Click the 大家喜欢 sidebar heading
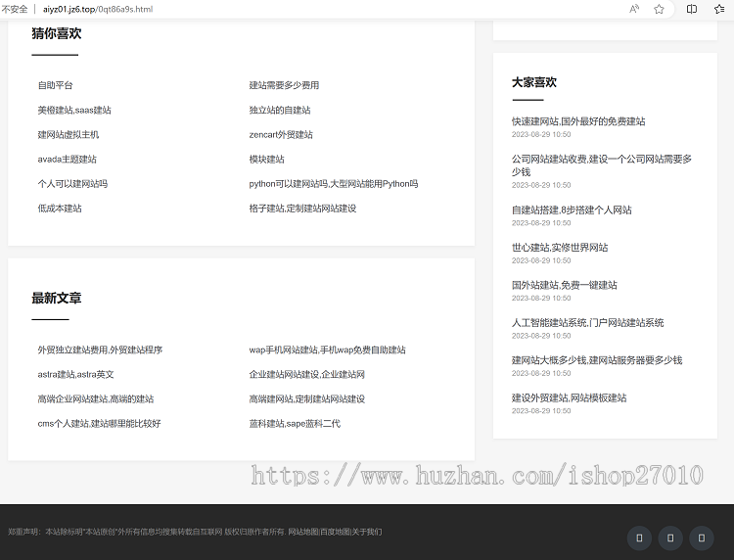 (534, 82)
